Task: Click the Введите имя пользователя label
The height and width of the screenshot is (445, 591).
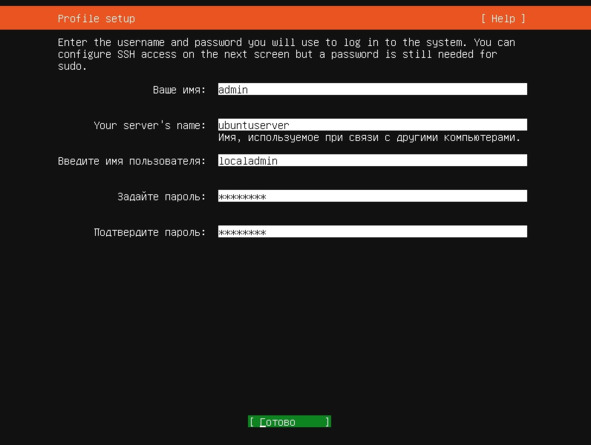Action: point(132,161)
